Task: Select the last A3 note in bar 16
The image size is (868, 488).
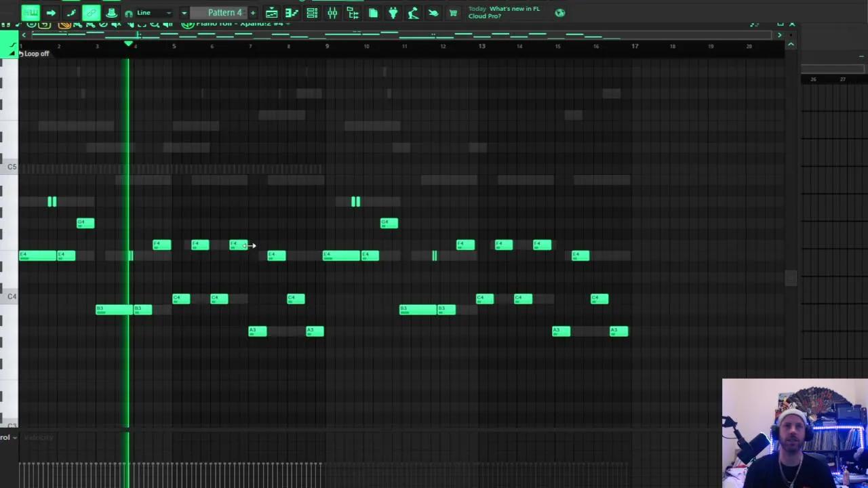Action: click(618, 331)
